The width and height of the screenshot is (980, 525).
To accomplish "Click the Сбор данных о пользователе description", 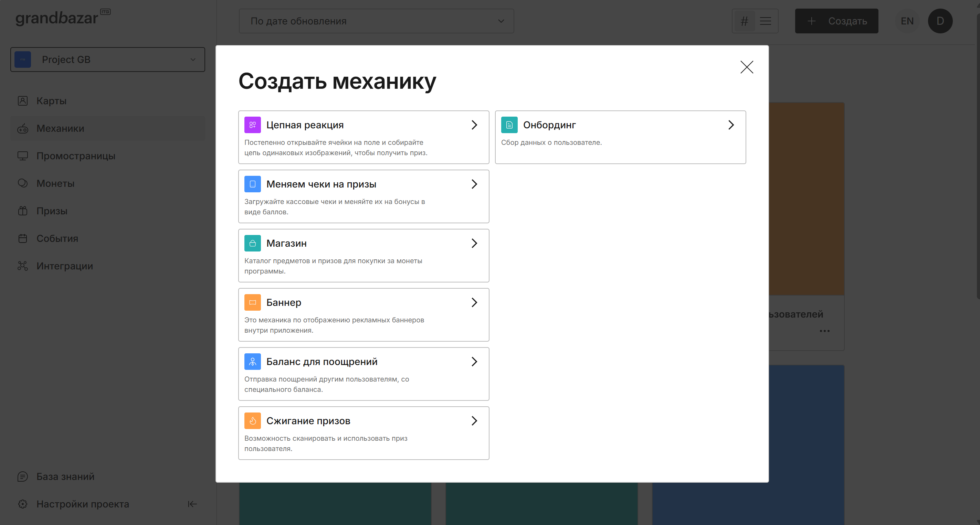I will [x=551, y=142].
